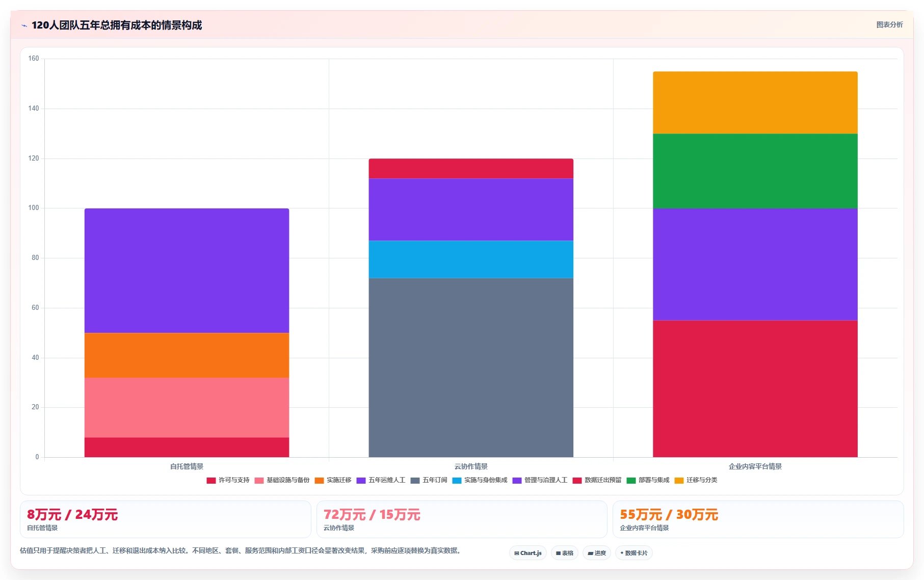924x580 pixels.
Task: Toggle the 迁移与分类 legend item
Action: coord(696,480)
